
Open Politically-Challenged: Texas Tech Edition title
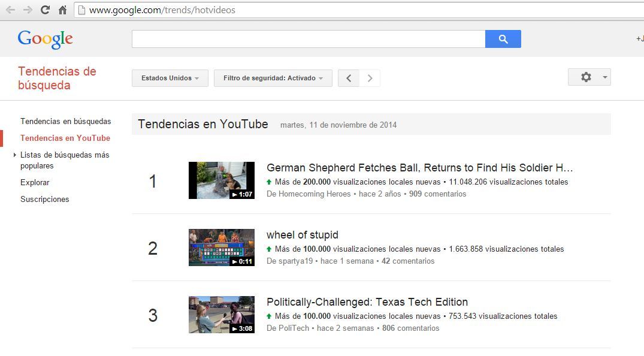pyautogui.click(x=367, y=302)
